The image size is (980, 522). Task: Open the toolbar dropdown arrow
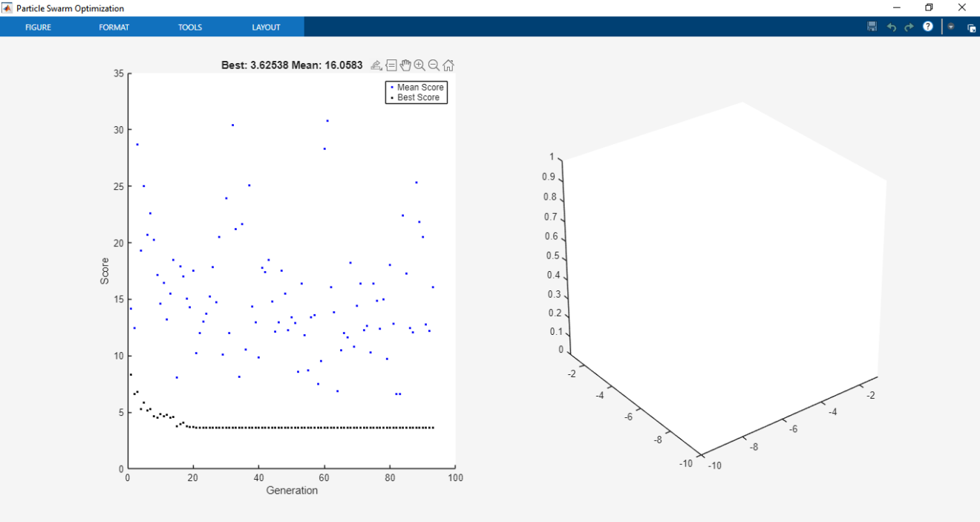pyautogui.click(x=951, y=27)
